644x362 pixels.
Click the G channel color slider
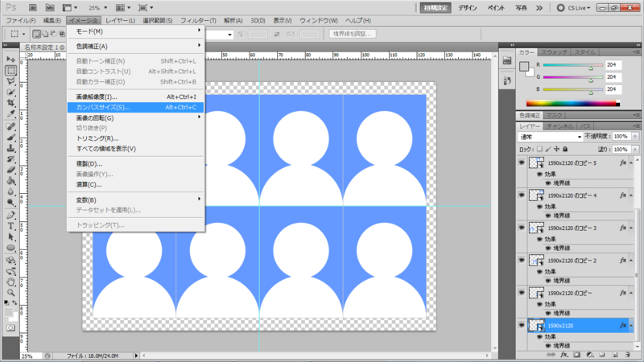coord(572,77)
